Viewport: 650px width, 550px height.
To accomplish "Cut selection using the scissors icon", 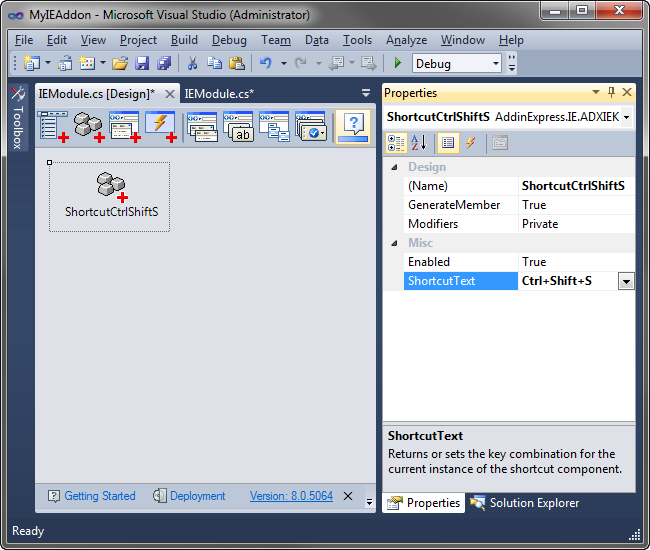I will click(x=192, y=63).
